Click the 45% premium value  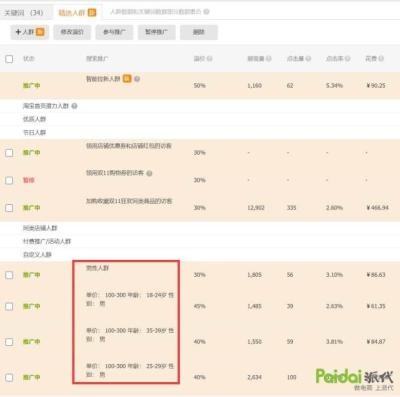click(199, 306)
